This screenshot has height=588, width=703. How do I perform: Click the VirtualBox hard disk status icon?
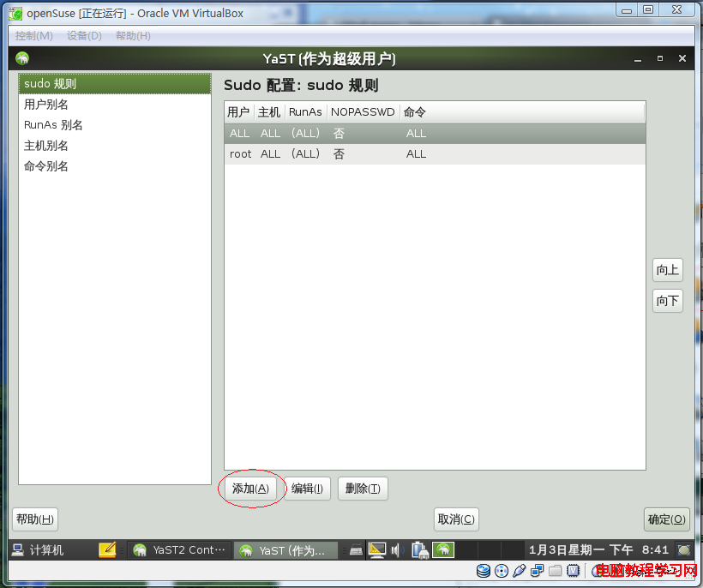[484, 571]
